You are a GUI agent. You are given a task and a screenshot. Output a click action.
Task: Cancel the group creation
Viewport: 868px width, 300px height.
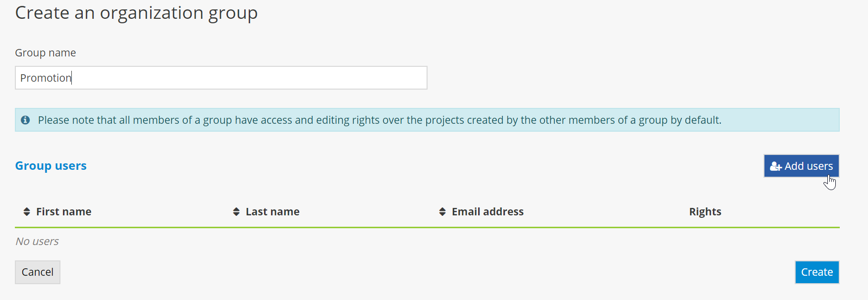[x=38, y=272]
